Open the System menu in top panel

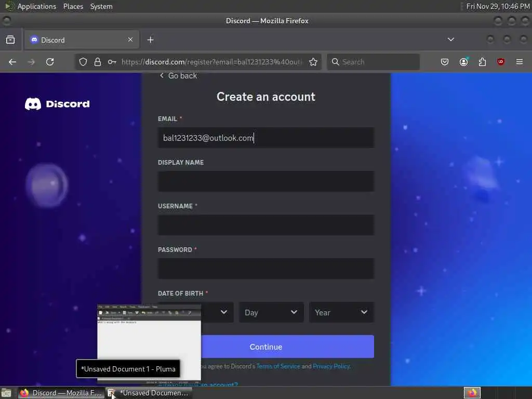coord(101,6)
